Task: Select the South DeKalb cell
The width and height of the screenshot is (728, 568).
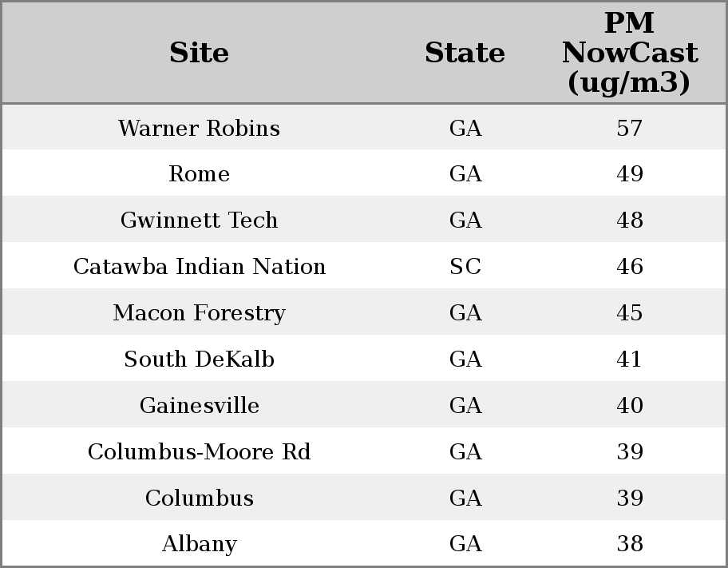Action: click(x=199, y=359)
